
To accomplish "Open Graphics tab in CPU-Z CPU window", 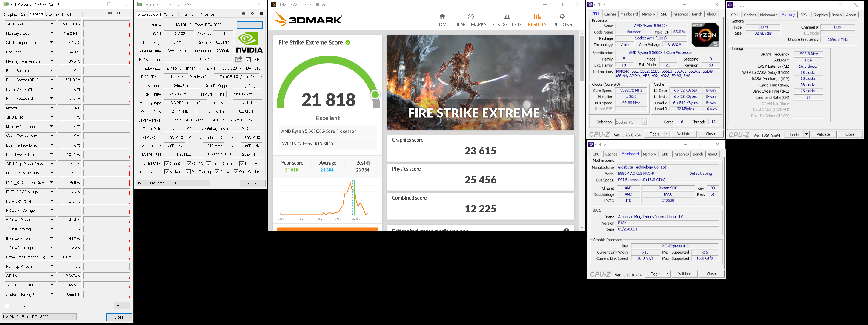I will coord(681,14).
